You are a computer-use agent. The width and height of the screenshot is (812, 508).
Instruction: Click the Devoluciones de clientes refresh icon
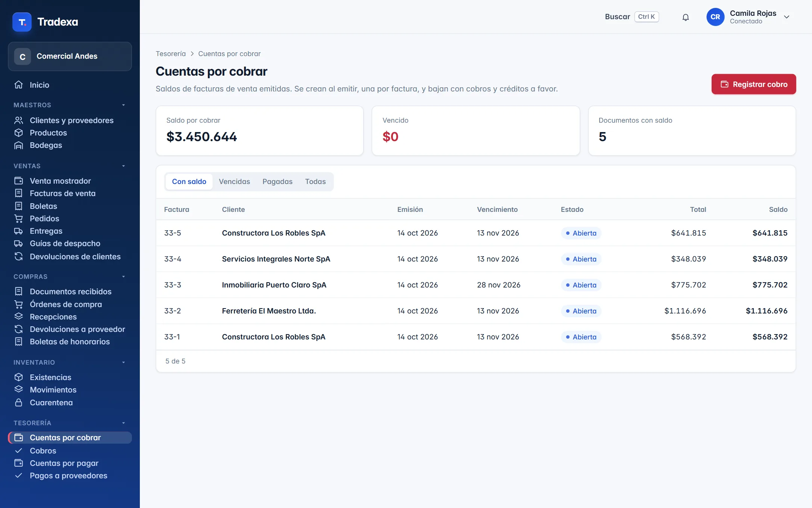coord(18,257)
